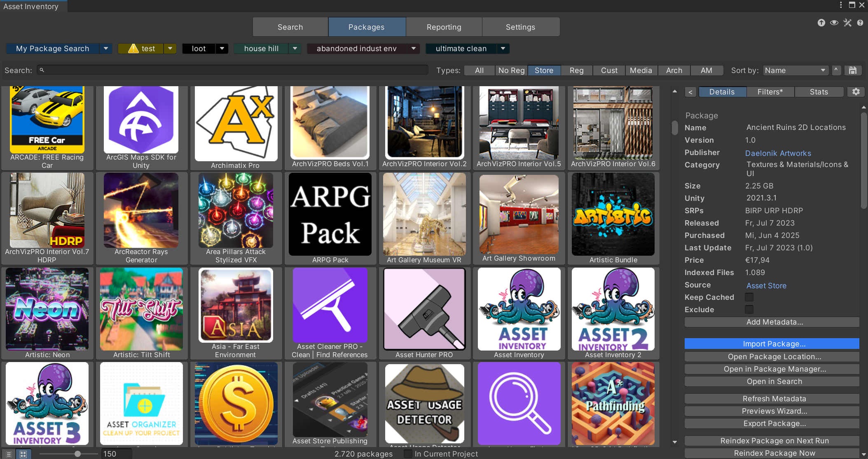Image resolution: width=868 pixels, height=459 pixels.
Task: Click the upload arrow icon at top right
Action: [821, 23]
